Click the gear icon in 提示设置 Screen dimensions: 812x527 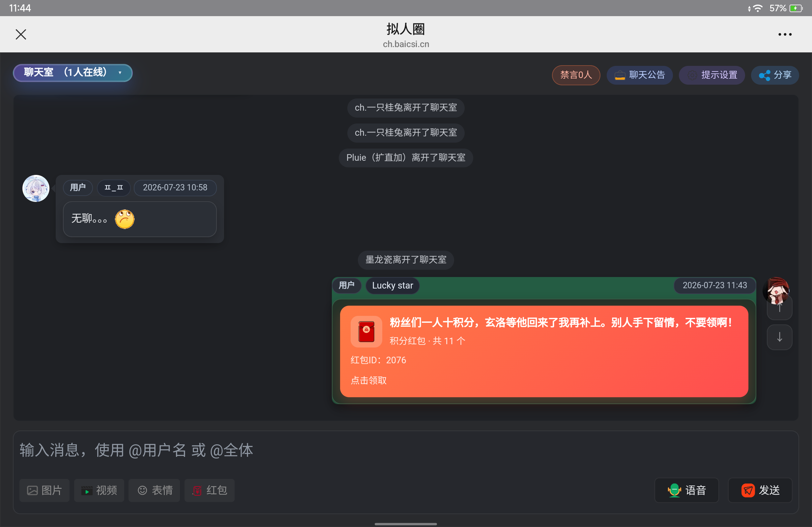point(692,75)
